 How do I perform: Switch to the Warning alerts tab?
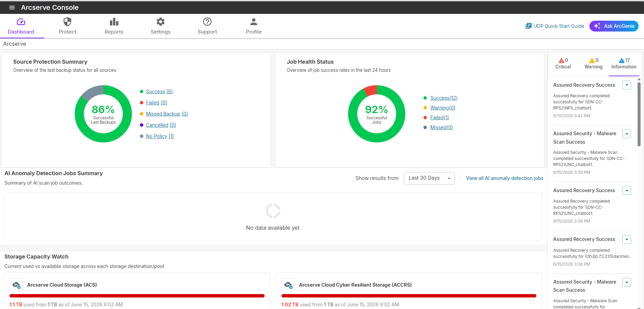[x=594, y=64]
